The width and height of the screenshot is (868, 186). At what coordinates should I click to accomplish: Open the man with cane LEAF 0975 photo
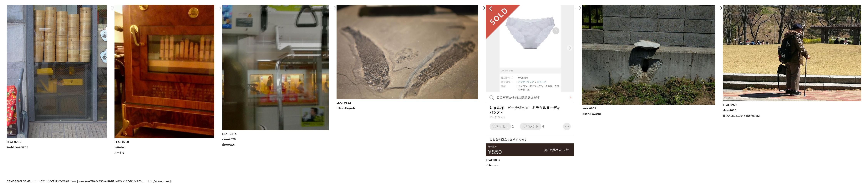click(x=792, y=53)
